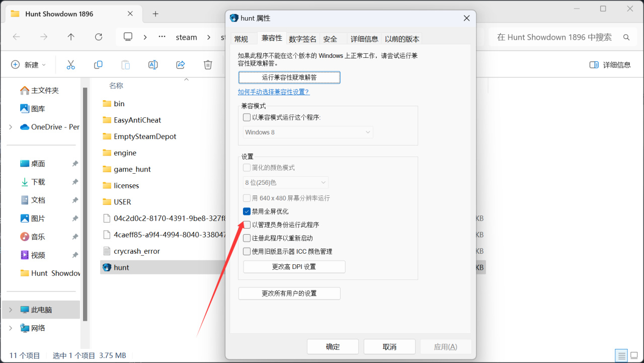The height and width of the screenshot is (363, 644).
Task: Open 如何手动选择兼容性设置? link
Action: (274, 92)
